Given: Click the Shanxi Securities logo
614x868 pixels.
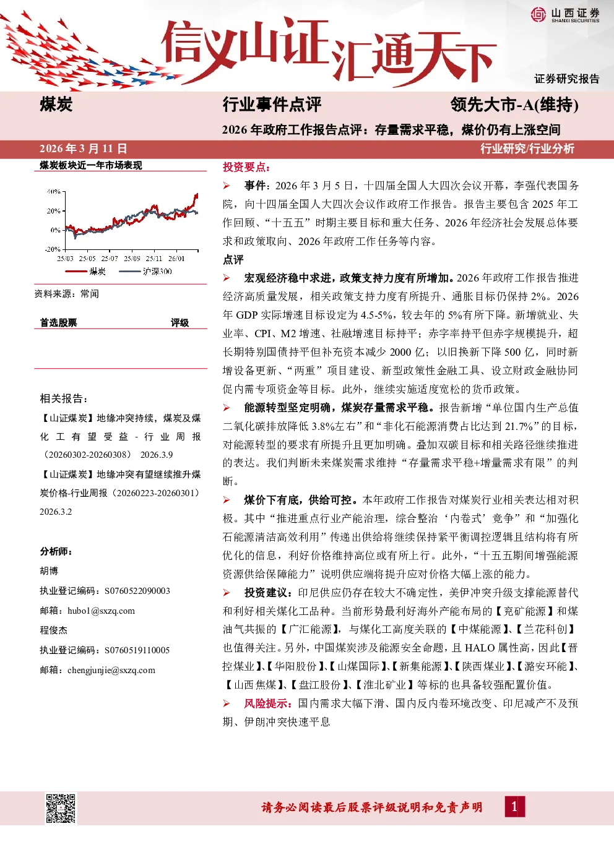Looking at the screenshot, I should click(565, 15).
